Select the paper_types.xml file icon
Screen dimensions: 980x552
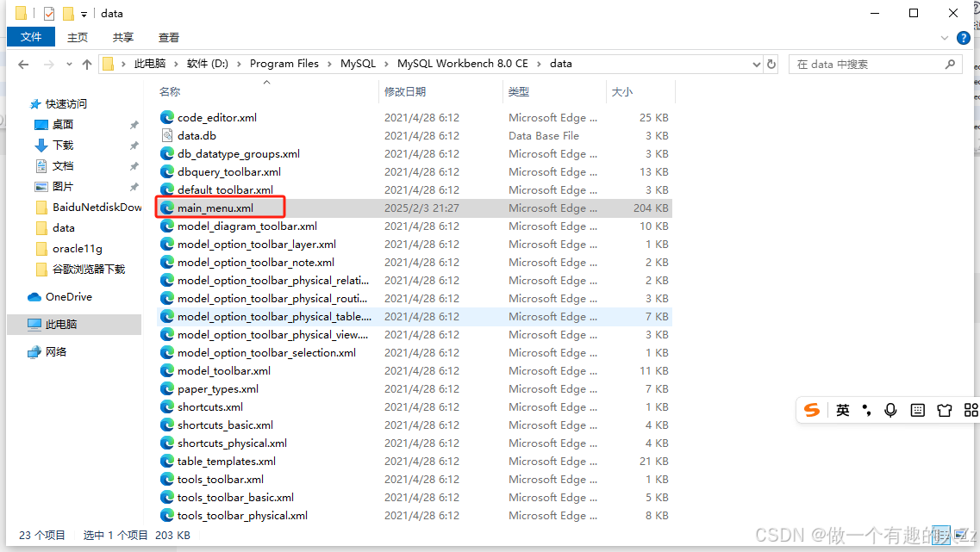167,389
